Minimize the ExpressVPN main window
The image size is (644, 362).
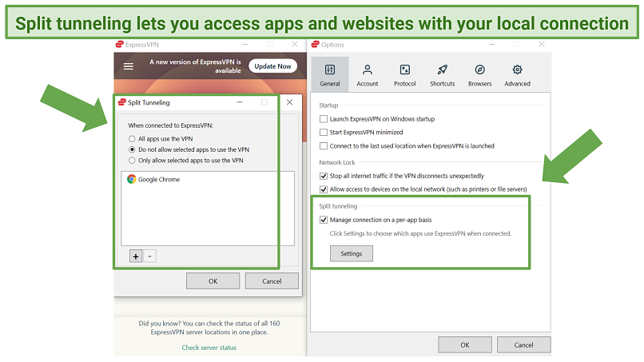[x=244, y=45]
